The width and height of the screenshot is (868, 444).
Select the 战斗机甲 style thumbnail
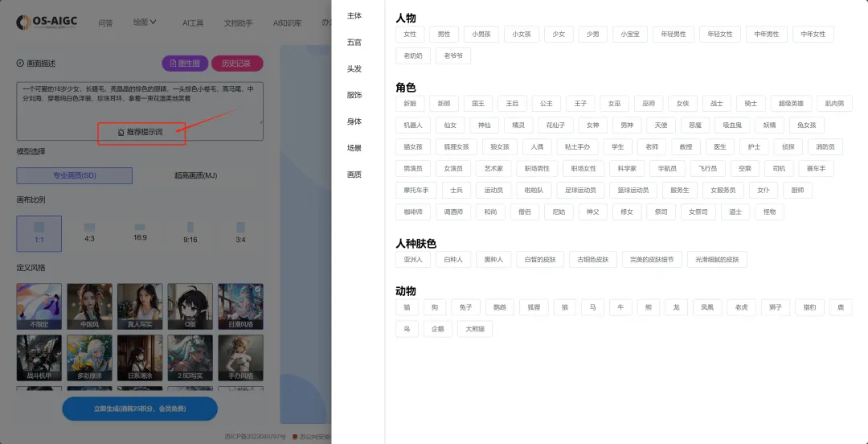pos(39,357)
